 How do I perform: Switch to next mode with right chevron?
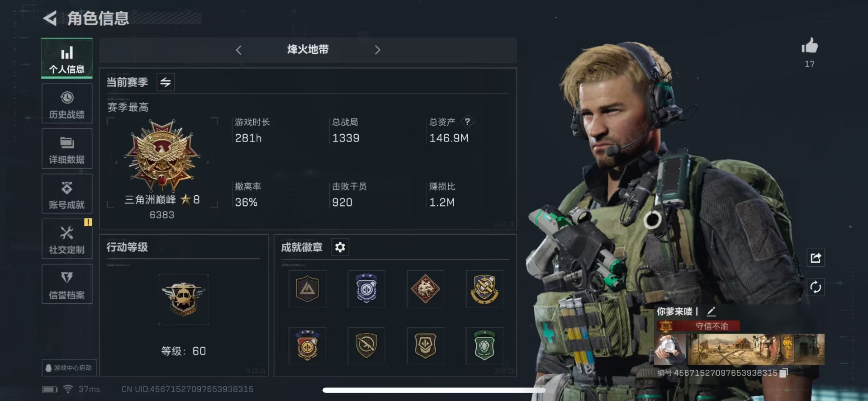(377, 50)
